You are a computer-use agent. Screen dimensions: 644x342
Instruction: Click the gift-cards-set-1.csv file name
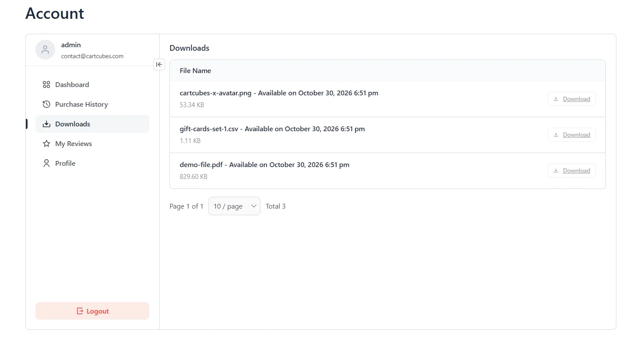coord(209,129)
